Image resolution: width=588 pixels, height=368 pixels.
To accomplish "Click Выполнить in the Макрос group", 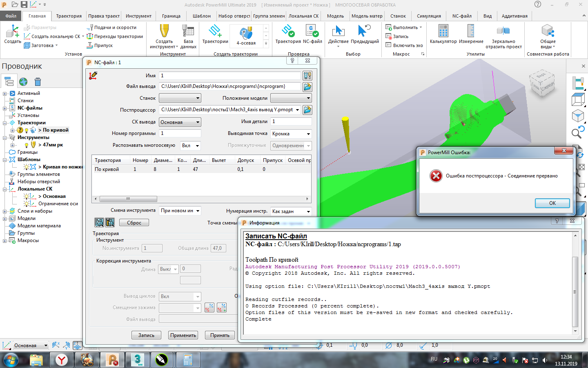I will (403, 27).
